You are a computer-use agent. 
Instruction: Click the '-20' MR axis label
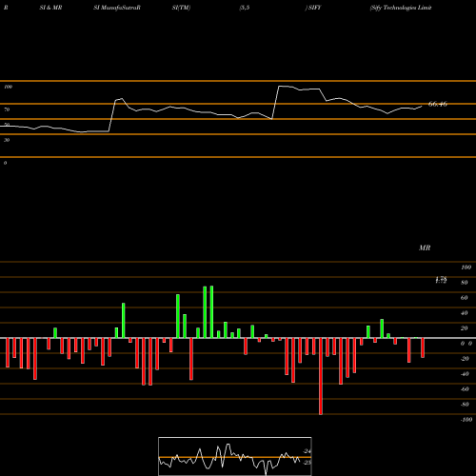(x=465, y=359)
